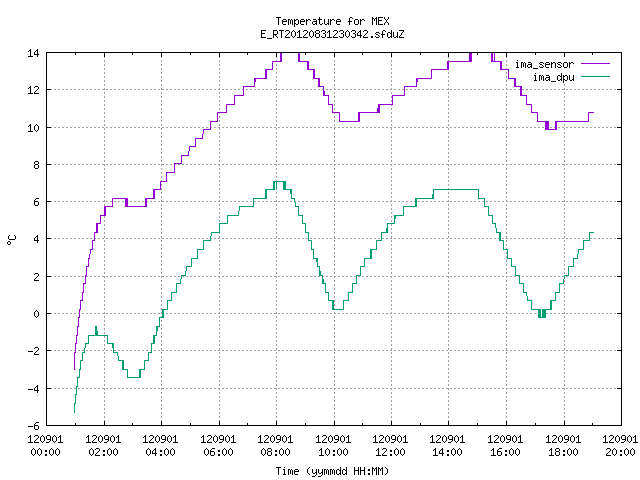Click y-axis tick label -4

coord(33,389)
